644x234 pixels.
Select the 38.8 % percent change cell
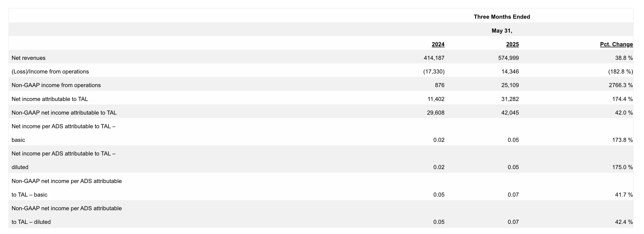coord(622,58)
